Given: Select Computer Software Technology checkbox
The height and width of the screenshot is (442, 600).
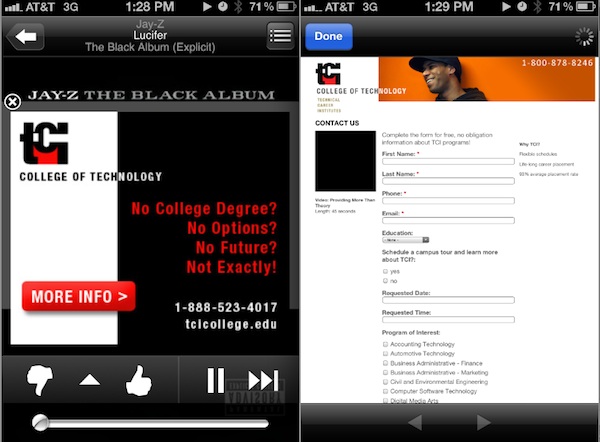Looking at the screenshot, I should pos(386,391).
